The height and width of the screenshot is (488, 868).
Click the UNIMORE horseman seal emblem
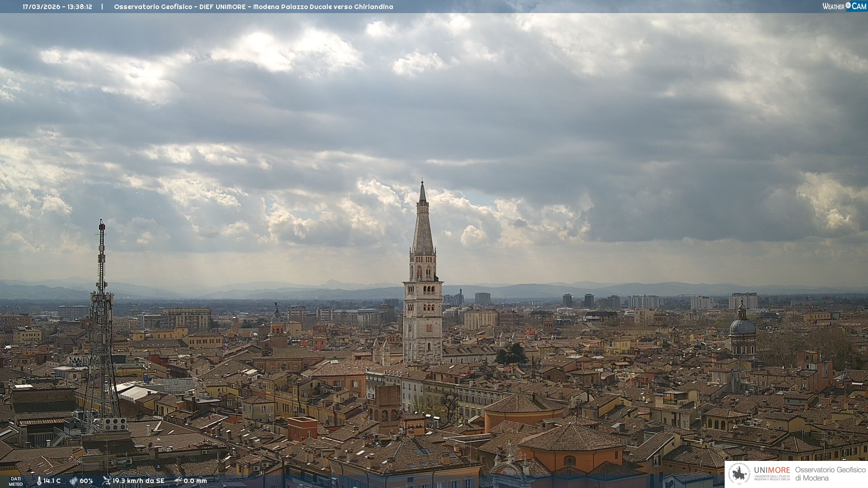[740, 474]
